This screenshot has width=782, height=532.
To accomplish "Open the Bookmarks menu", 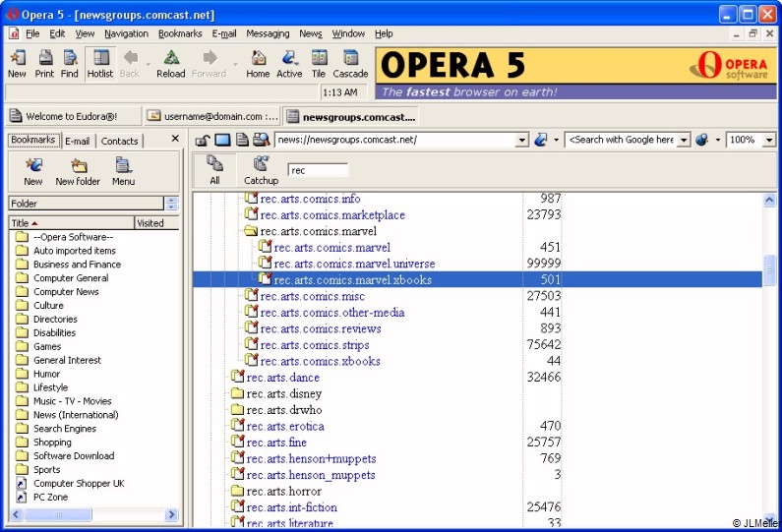I will pyautogui.click(x=180, y=33).
